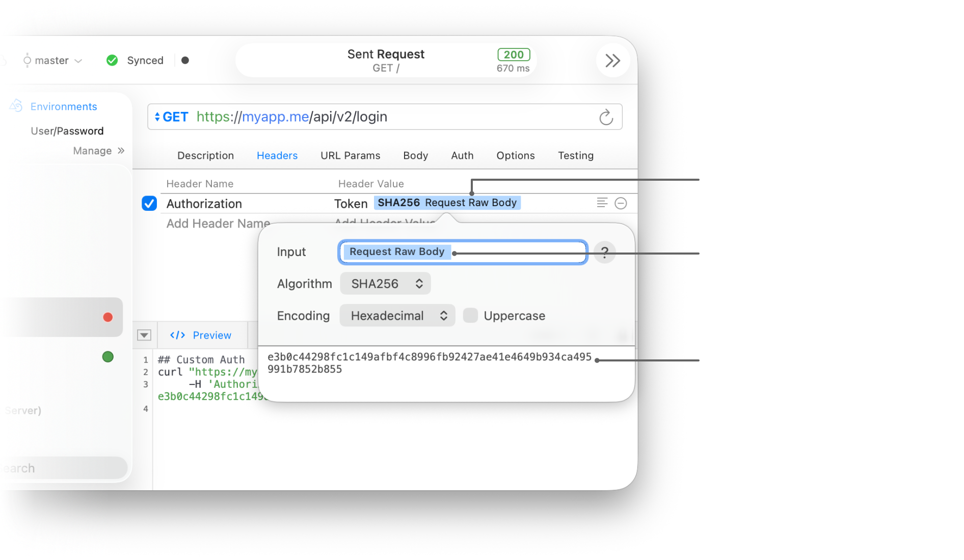Click the dark dot status indicator next to Synced
964x560 pixels.
click(x=185, y=60)
